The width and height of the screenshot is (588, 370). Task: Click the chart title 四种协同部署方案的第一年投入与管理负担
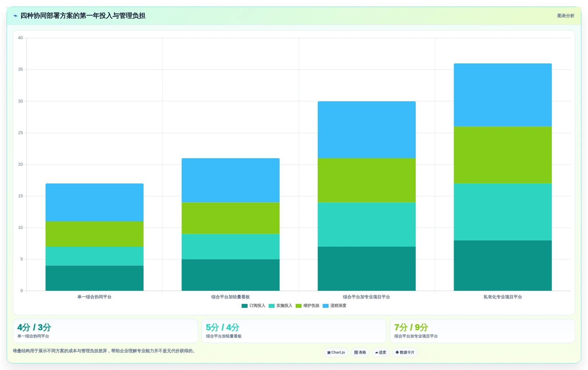[x=83, y=16]
